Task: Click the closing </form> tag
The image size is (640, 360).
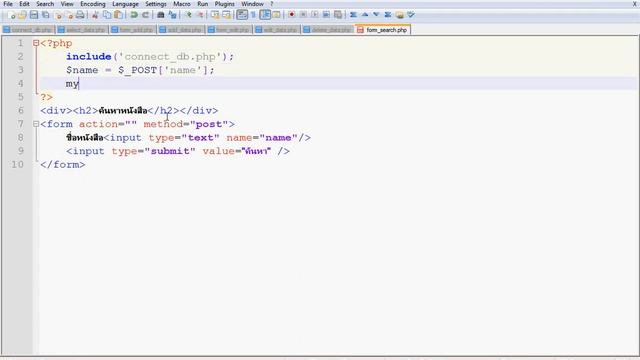Action: [x=62, y=164]
